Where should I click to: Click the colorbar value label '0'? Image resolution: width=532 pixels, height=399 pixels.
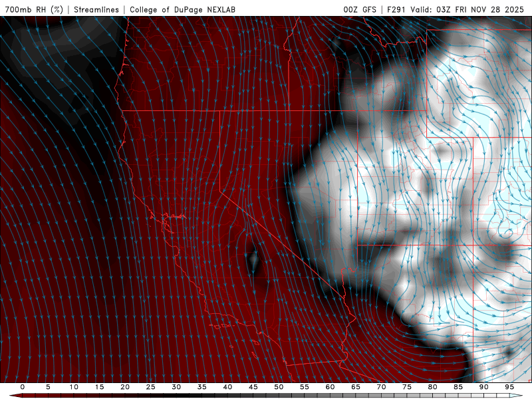23,387
